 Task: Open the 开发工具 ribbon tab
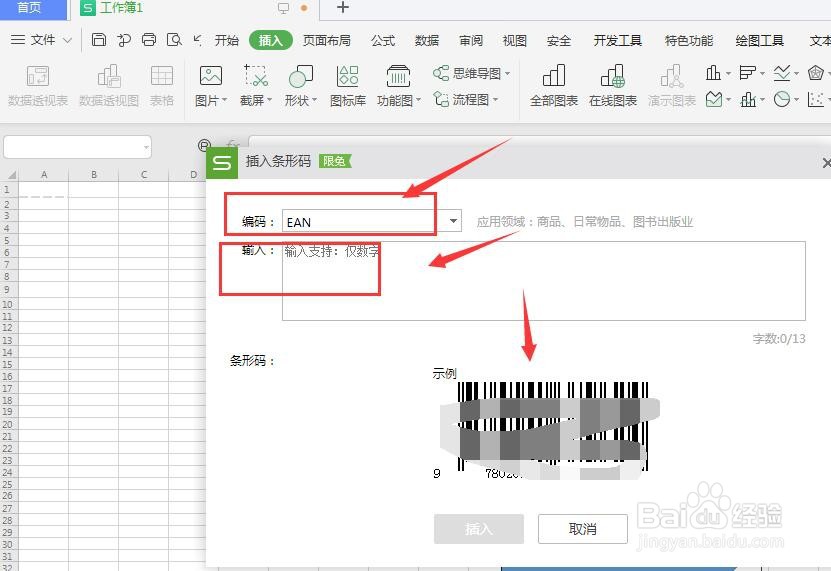click(x=617, y=40)
